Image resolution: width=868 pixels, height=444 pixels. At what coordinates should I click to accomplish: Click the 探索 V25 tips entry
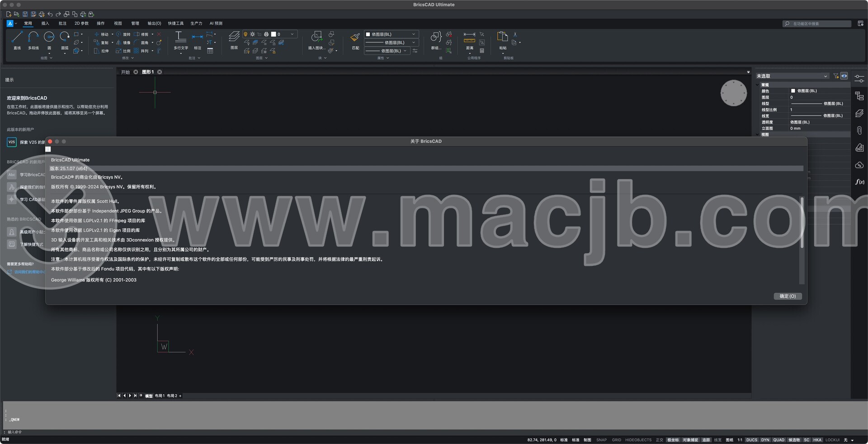[26, 142]
